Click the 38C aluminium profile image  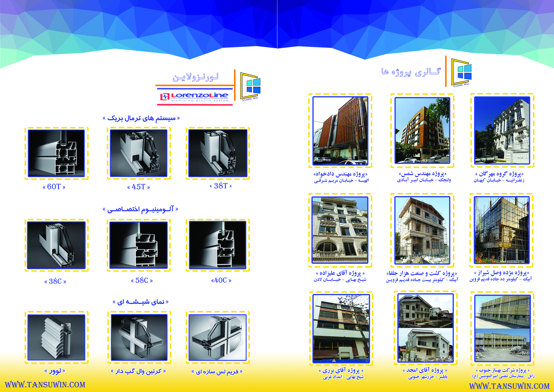pos(56,245)
